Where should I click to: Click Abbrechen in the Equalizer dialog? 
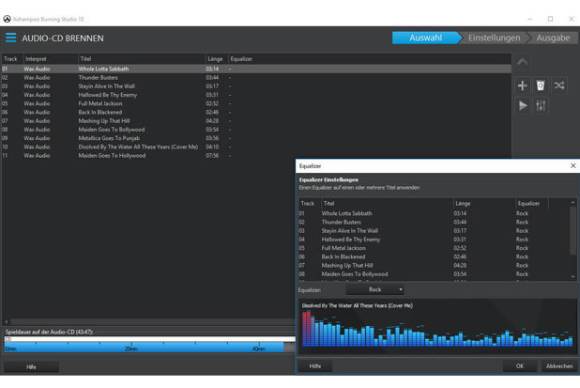click(x=559, y=366)
